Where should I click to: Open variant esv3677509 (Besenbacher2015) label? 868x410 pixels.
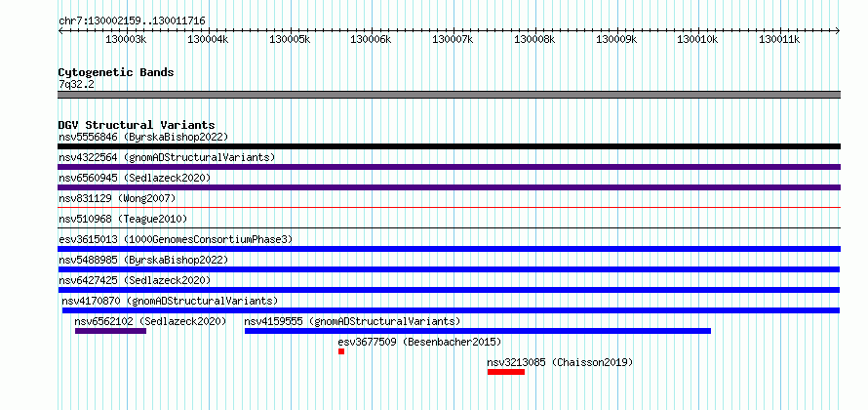coord(419,342)
